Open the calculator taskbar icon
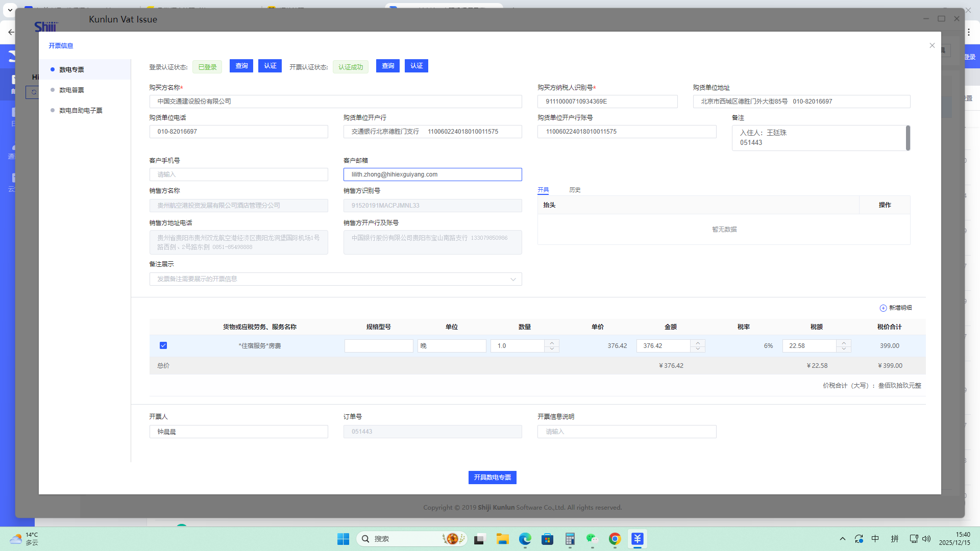Viewport: 980px width, 551px height. (570, 539)
